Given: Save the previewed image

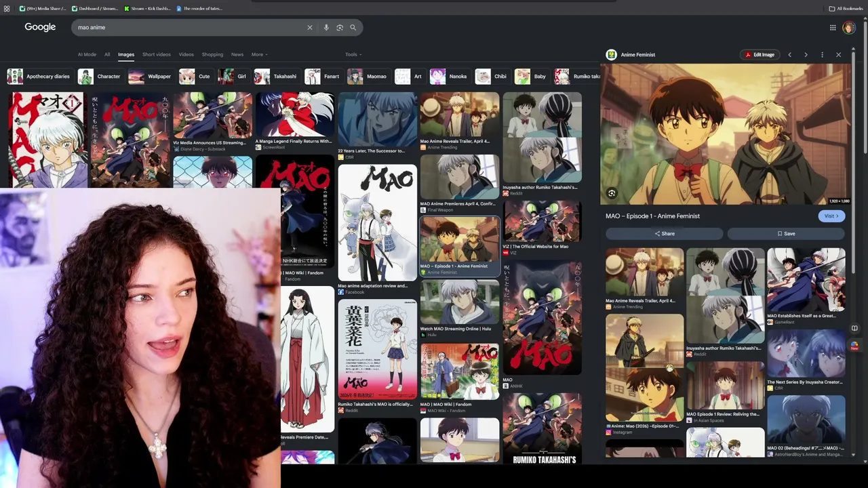Looking at the screenshot, I should [786, 234].
